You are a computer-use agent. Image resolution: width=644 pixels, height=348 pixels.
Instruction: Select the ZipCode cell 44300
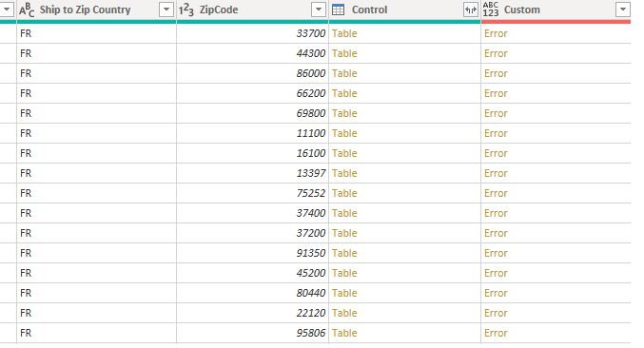coord(253,54)
